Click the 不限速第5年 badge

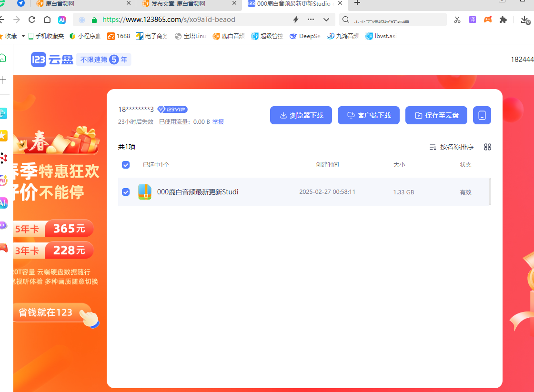[x=103, y=60]
